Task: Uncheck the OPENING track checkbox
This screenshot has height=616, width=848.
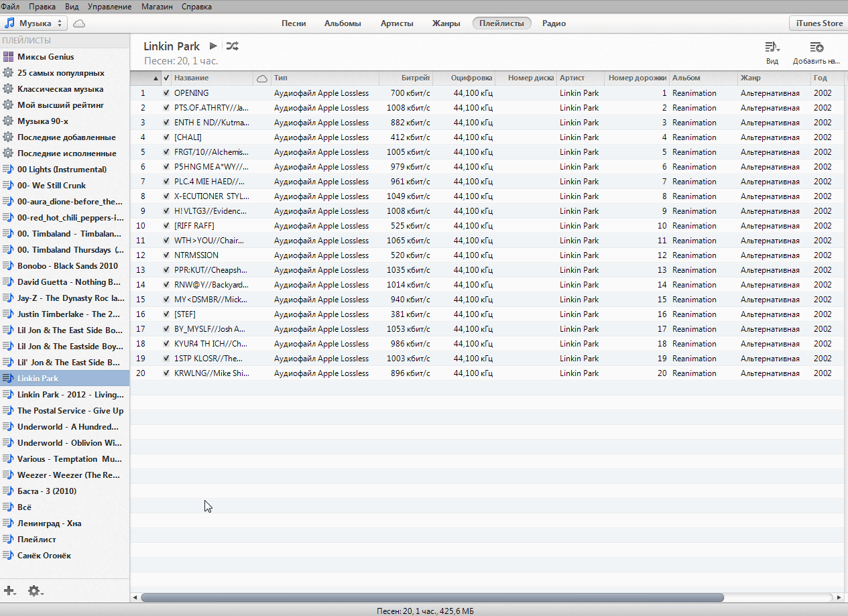Action: tap(166, 93)
